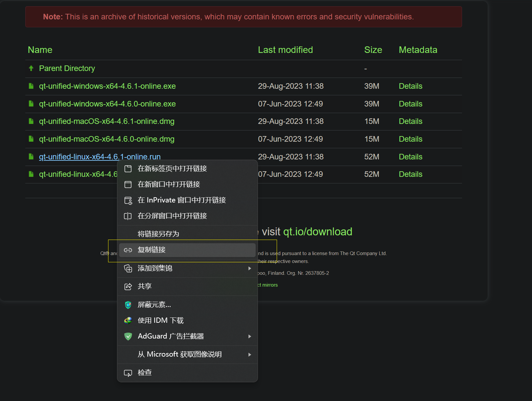Viewport: 532px width, 401px height.
Task: Click the AdGuard shield icon
Action: [x=128, y=336]
